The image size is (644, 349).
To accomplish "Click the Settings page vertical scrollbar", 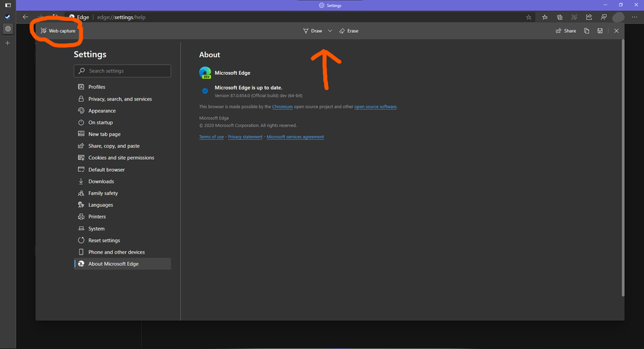I will tap(623, 167).
